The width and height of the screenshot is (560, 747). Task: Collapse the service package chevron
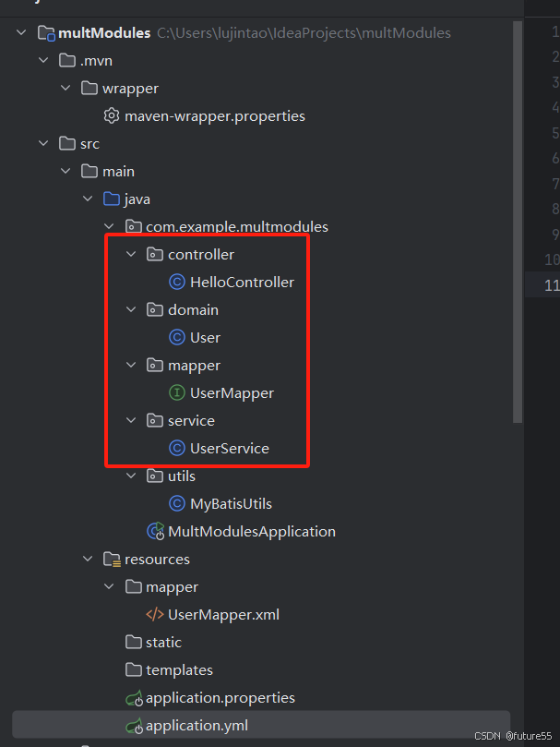pyautogui.click(x=131, y=420)
